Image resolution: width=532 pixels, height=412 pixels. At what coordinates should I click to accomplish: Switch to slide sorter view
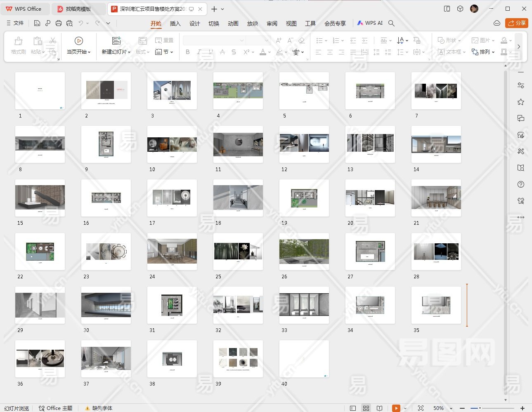(366, 408)
